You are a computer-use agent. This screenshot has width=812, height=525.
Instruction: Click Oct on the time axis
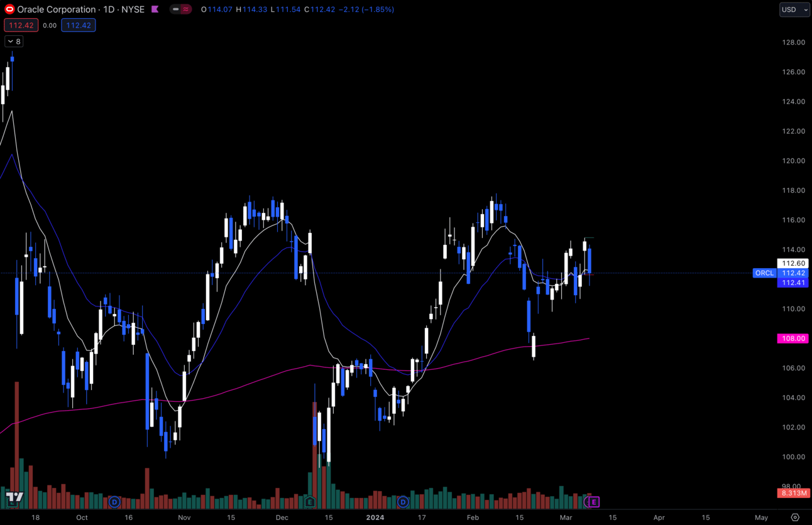tap(82, 517)
